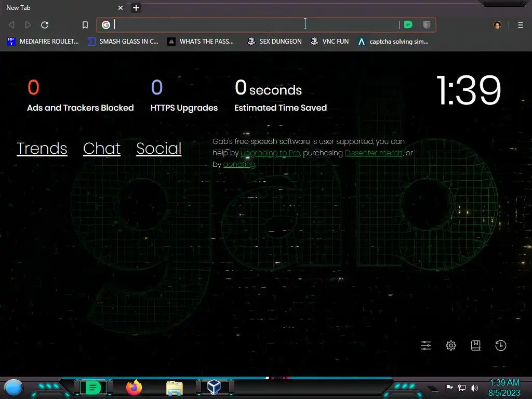Open captcha solving sim... bookmark
This screenshot has height=399, width=532.
click(393, 42)
